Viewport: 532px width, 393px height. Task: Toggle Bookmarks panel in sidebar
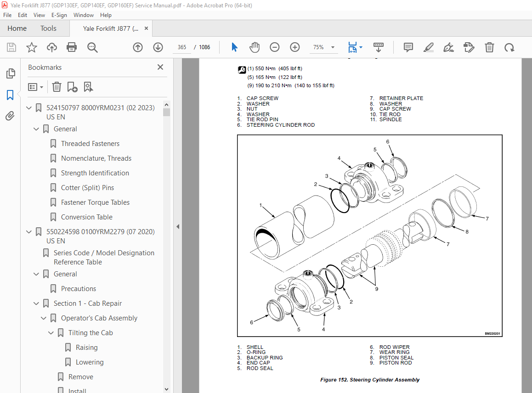10,95
